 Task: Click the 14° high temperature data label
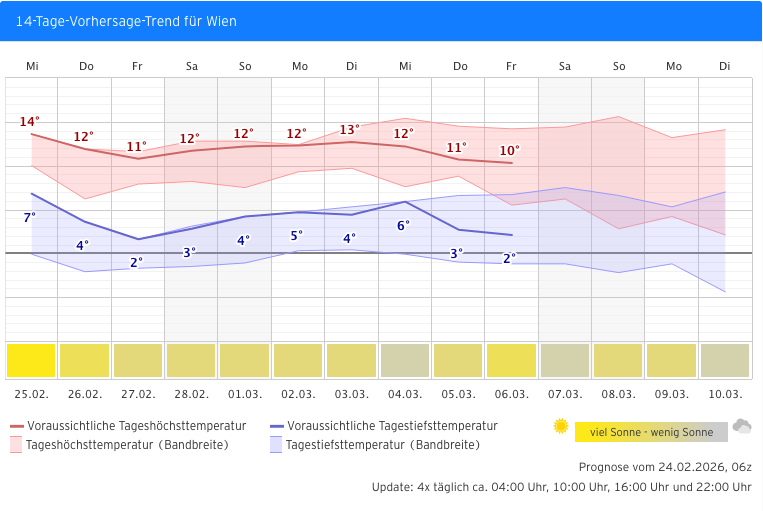[x=29, y=122]
